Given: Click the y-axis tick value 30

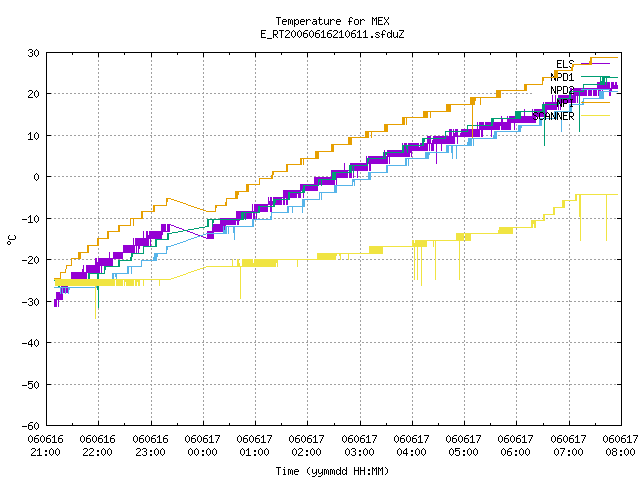Looking at the screenshot, I should tap(33, 53).
